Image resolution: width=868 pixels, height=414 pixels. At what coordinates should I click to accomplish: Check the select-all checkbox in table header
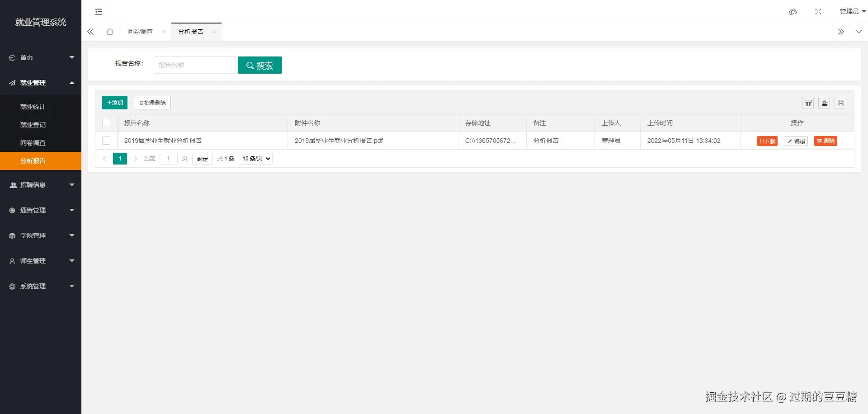(x=106, y=123)
